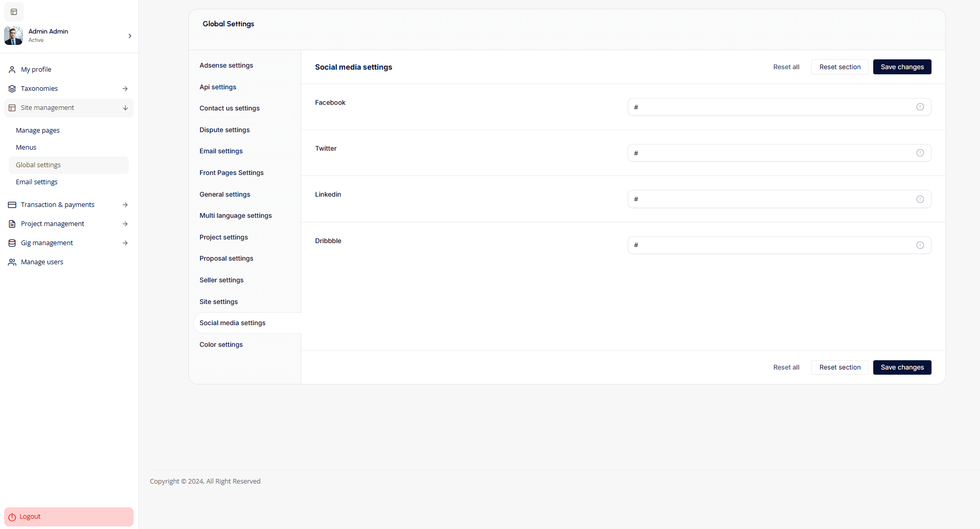Expand the Taxonomies menu arrow

coord(125,89)
